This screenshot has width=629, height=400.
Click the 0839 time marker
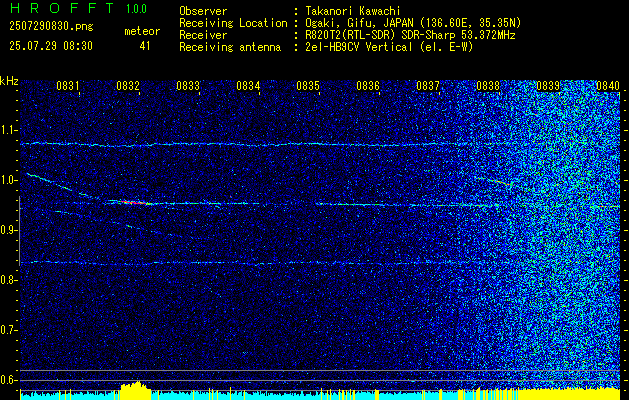(x=548, y=85)
